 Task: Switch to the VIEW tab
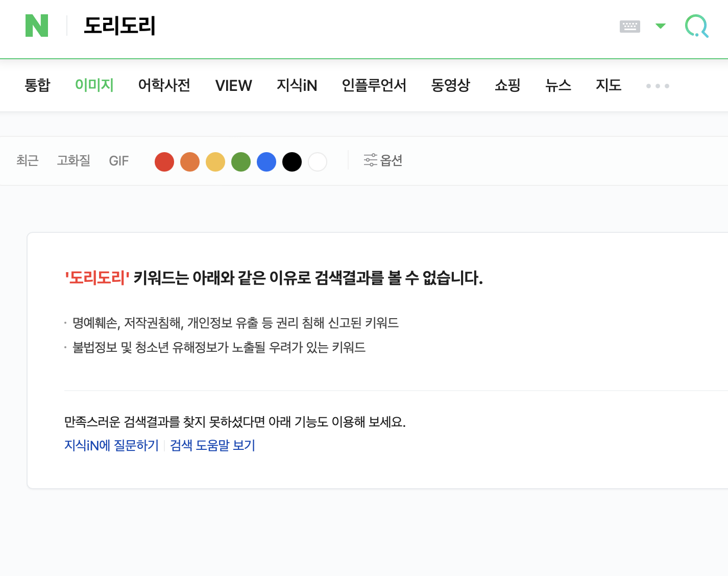[x=234, y=85]
